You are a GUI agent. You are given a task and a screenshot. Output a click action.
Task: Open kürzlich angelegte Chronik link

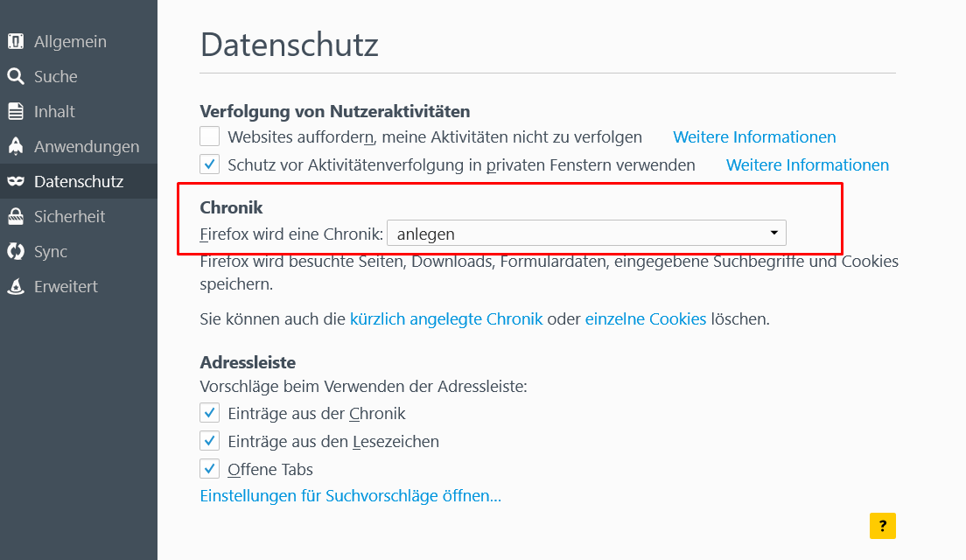[446, 318]
